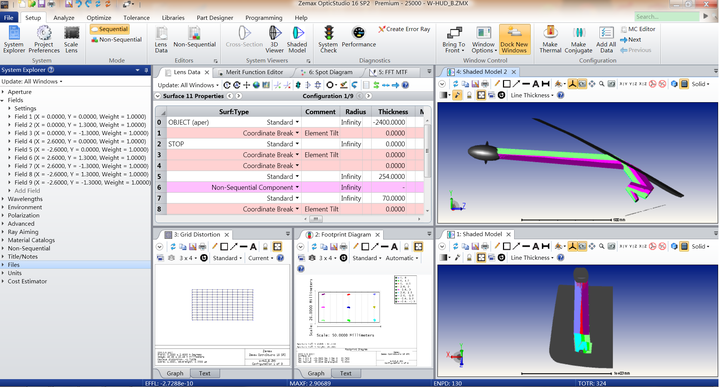Switch Grid Distortion to Text view
The height and width of the screenshot is (387, 720).
click(204, 373)
